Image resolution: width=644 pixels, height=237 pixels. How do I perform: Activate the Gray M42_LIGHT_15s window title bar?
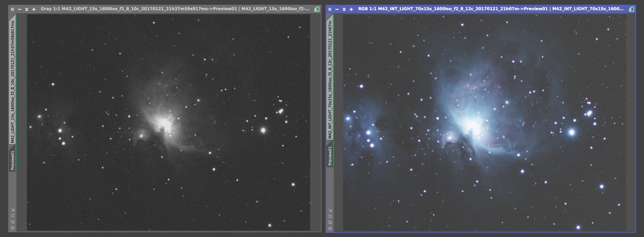coord(175,9)
